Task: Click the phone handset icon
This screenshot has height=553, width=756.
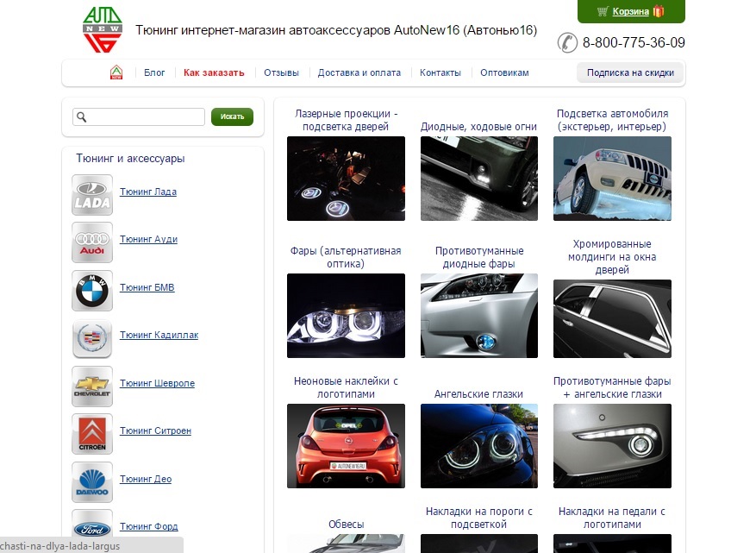Action: [567, 42]
